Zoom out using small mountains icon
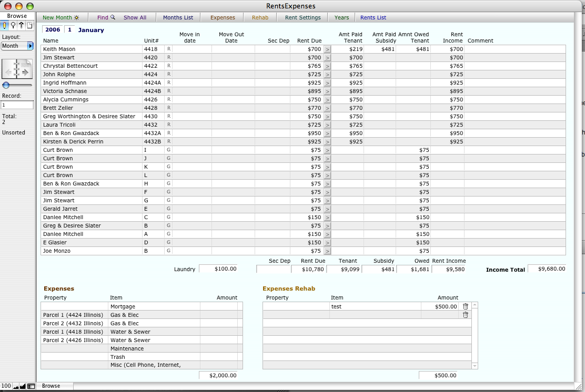 [x=16, y=386]
